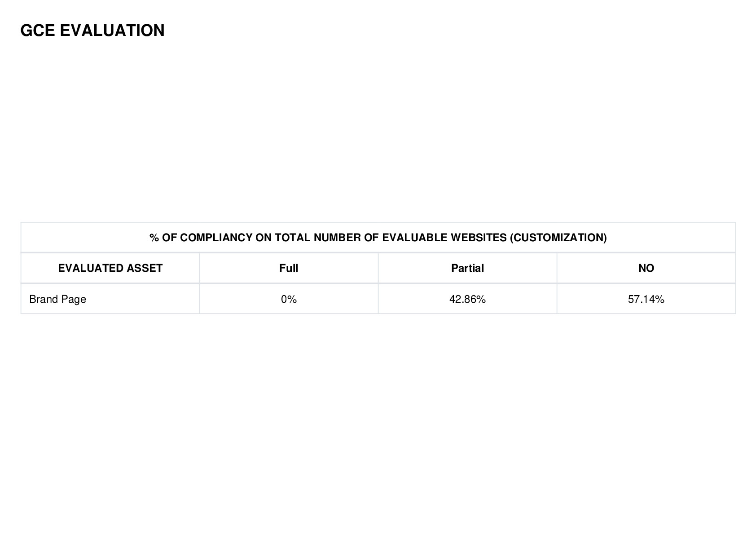The width and height of the screenshot is (756, 535).
Task: Select the compliancy table title row
Action: click(x=378, y=238)
